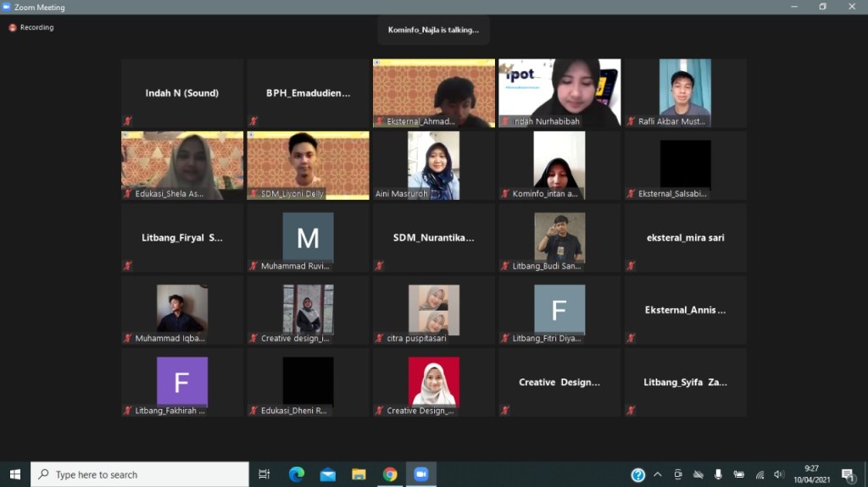Launch Google Chrome from the taskbar
The image size is (868, 487).
pyautogui.click(x=390, y=474)
